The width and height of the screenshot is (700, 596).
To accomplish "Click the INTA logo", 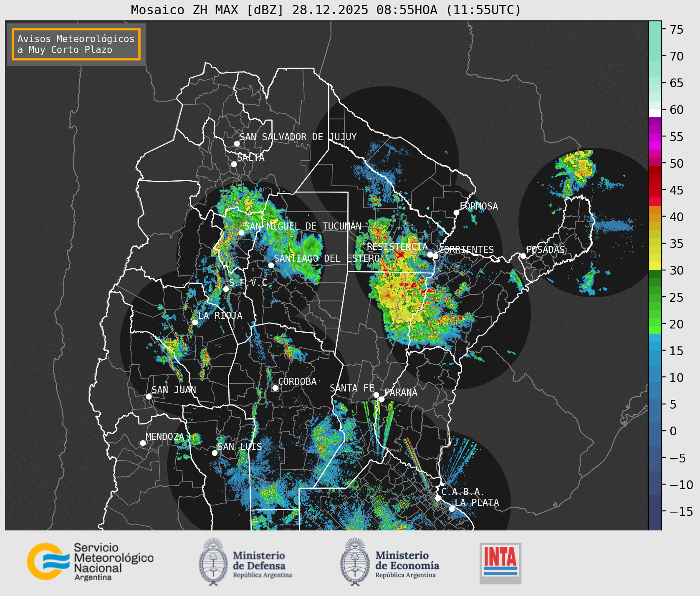I will (x=500, y=563).
